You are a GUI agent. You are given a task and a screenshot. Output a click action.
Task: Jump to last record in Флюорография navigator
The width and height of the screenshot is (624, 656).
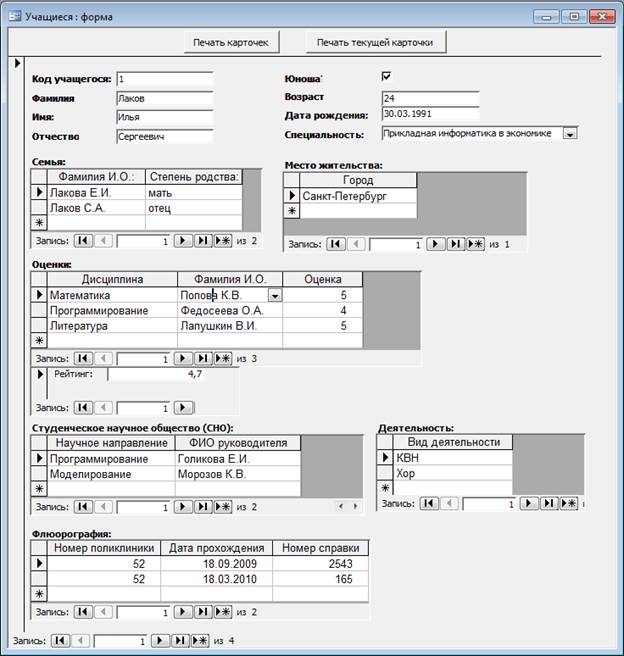(x=203, y=612)
